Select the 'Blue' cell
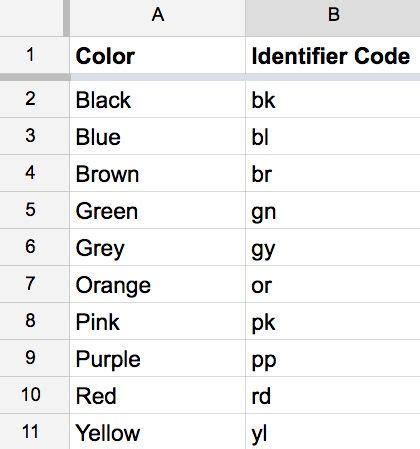The width and height of the screenshot is (420, 449). (157, 136)
